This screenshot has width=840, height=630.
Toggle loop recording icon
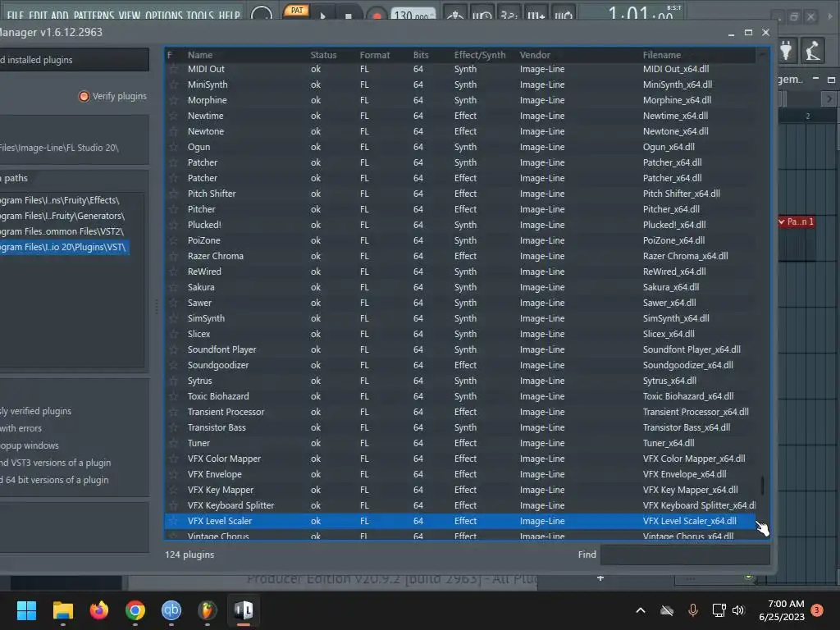(x=563, y=13)
